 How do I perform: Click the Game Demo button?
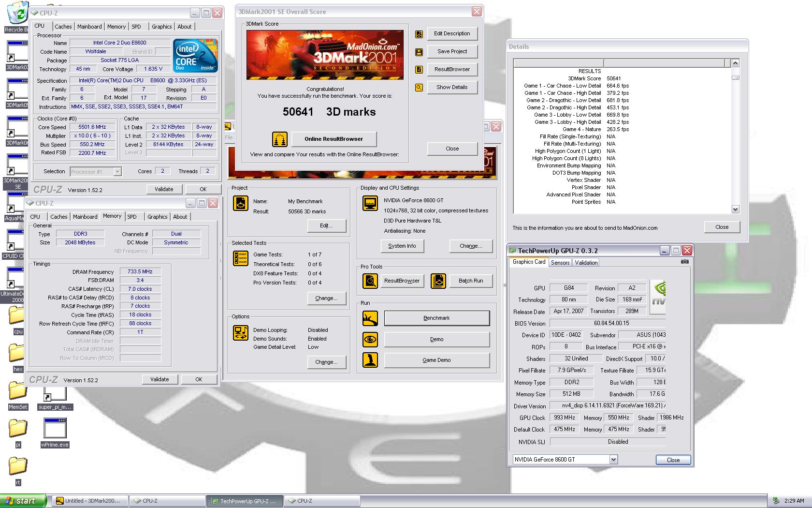click(x=437, y=360)
